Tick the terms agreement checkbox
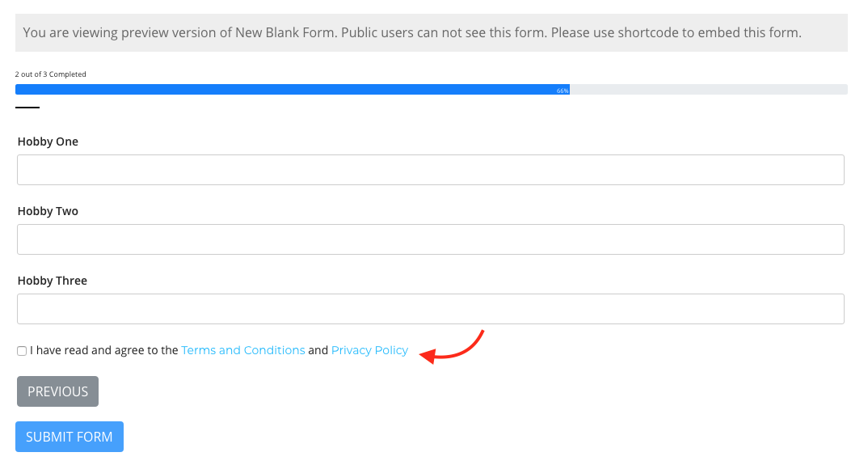Screen dimensions: 868x465 [22, 351]
